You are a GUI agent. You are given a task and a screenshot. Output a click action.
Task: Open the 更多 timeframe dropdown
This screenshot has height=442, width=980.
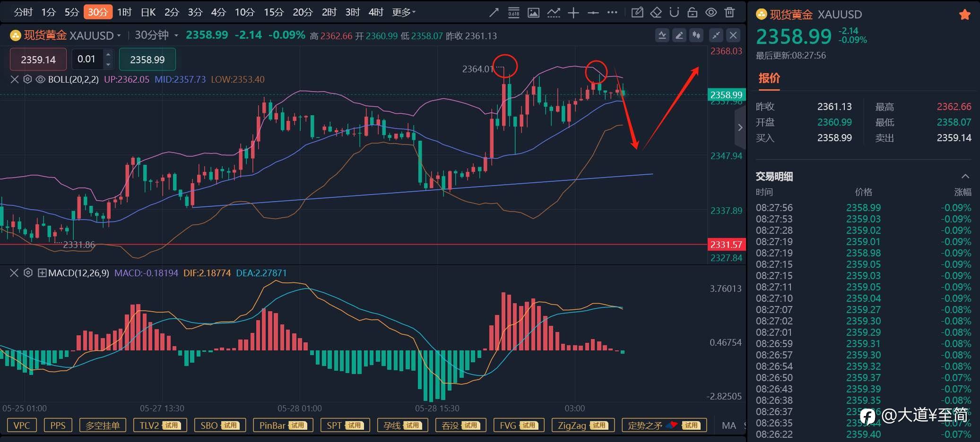403,12
